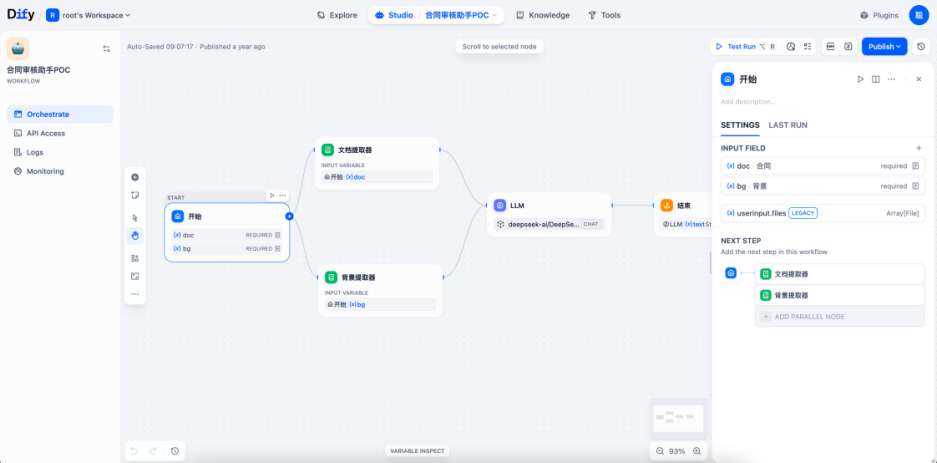Click the zoom in magnifier icon
This screenshot has width=937, height=463.
pos(697,451)
